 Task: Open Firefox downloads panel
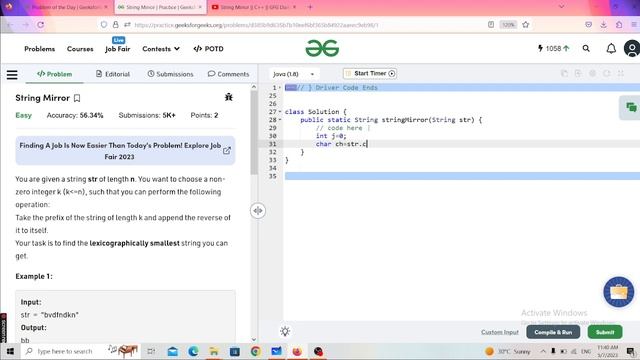coord(603,25)
